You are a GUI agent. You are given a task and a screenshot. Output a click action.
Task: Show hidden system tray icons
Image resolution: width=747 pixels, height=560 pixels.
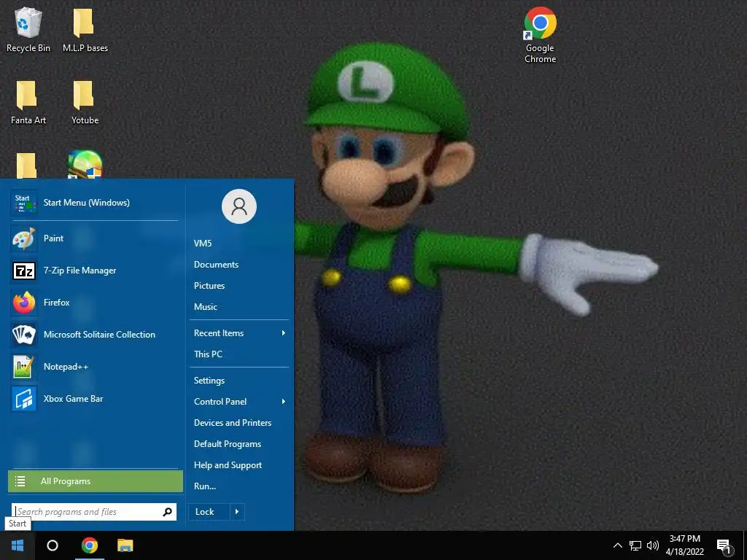click(x=617, y=545)
